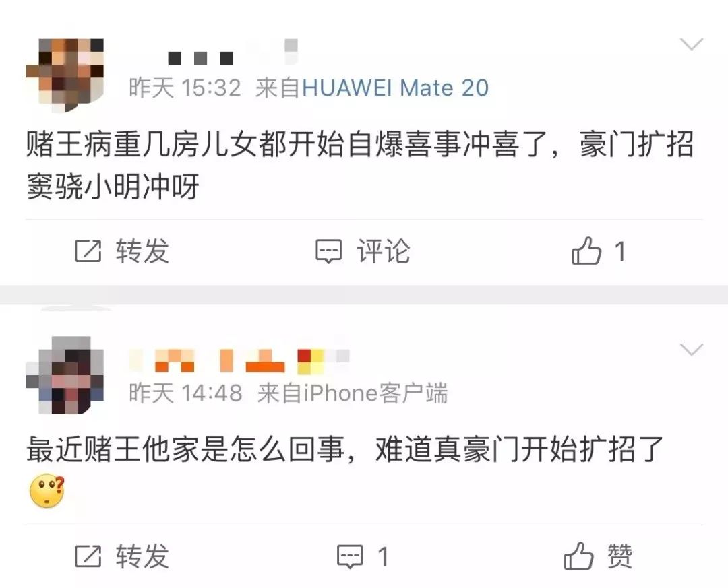
Task: Open the first poster's blurred username
Action: point(232,52)
